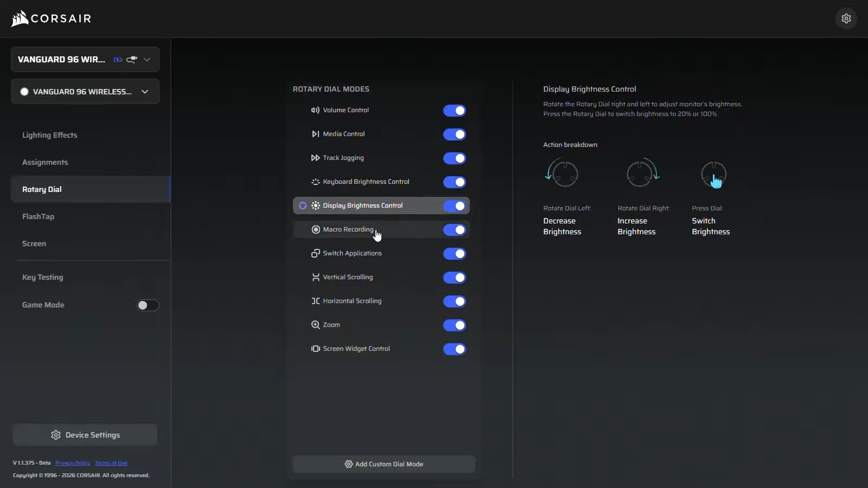Image resolution: width=868 pixels, height=488 pixels.
Task: Click the V 1.1.375 - Beta version text
Action: click(31, 463)
